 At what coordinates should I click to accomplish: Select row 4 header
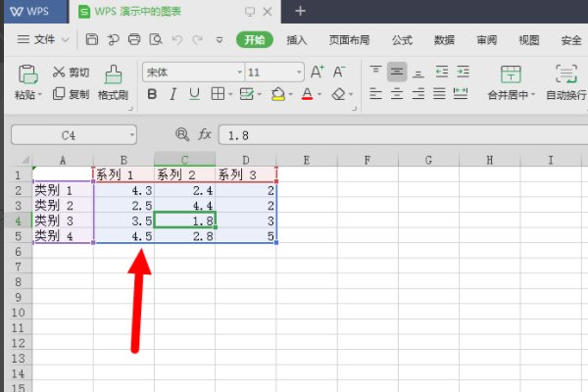tap(18, 220)
